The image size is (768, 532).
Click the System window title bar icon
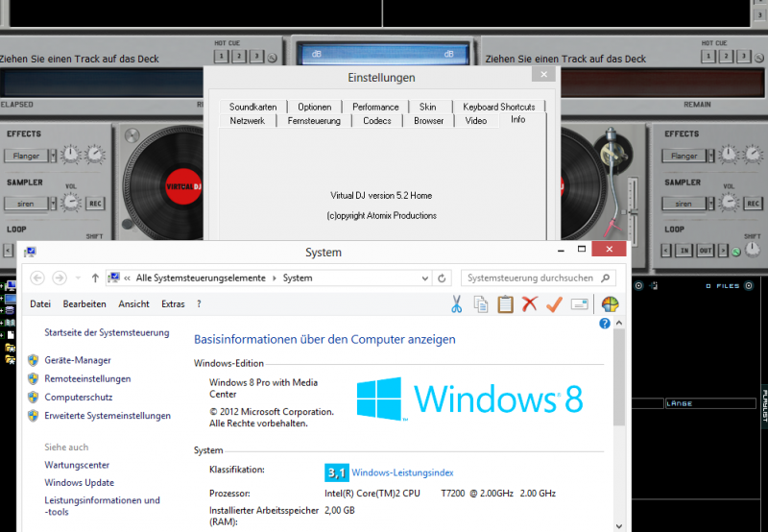(30, 252)
